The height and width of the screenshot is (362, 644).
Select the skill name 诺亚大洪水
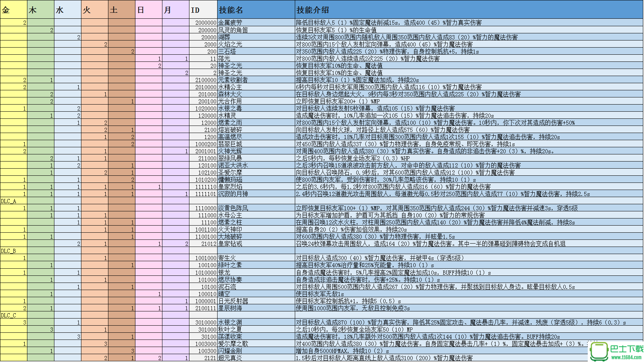[256, 165]
